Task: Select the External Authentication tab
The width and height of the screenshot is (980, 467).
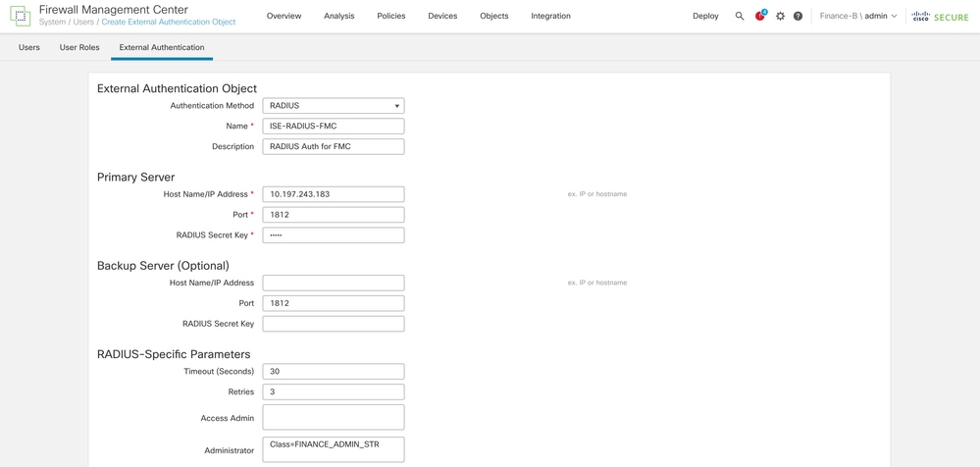Action: click(161, 47)
